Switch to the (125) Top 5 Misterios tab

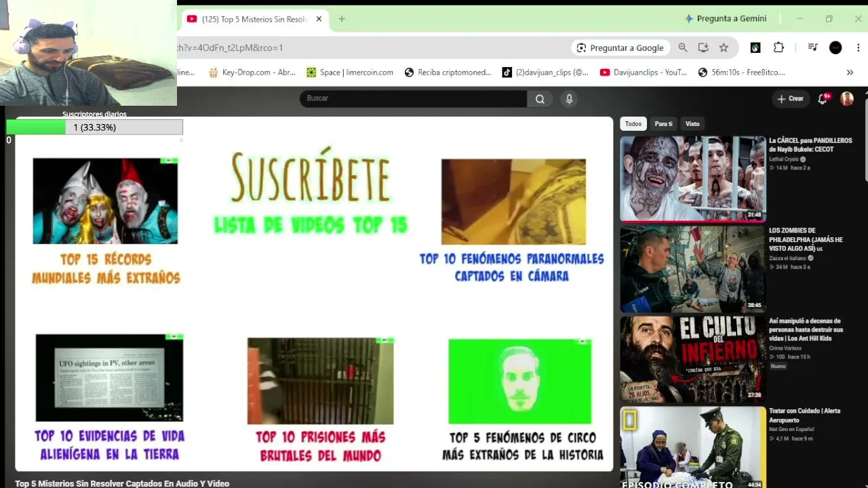point(254,19)
